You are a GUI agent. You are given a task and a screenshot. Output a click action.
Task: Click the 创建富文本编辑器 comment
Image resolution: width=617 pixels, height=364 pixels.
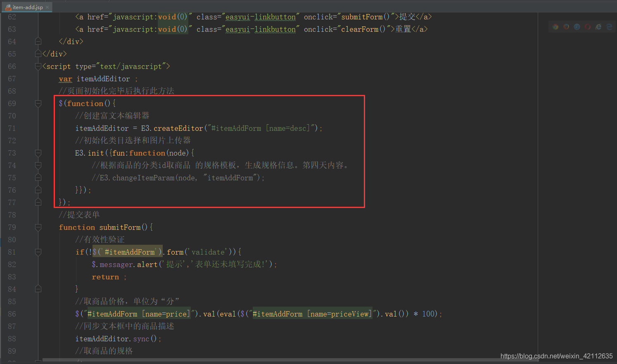tap(112, 116)
